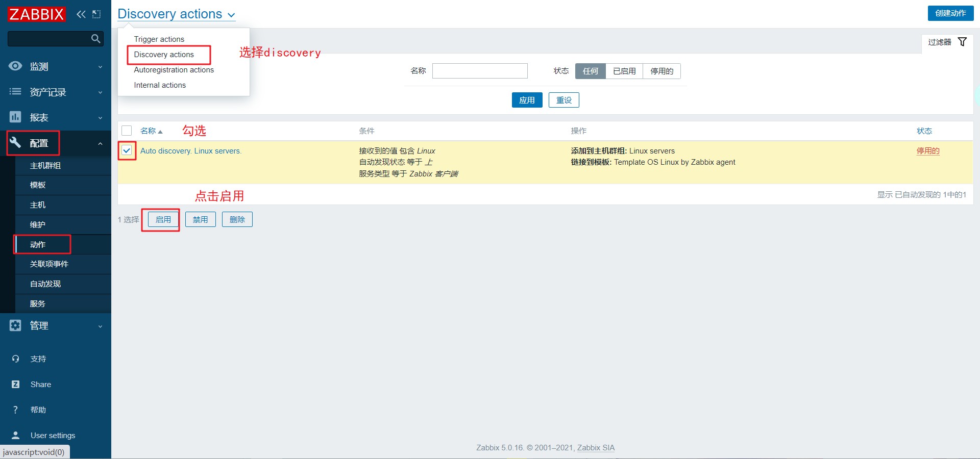The width and height of the screenshot is (980, 459).
Task: Click the 资产记录 list icon
Action: 15,92
